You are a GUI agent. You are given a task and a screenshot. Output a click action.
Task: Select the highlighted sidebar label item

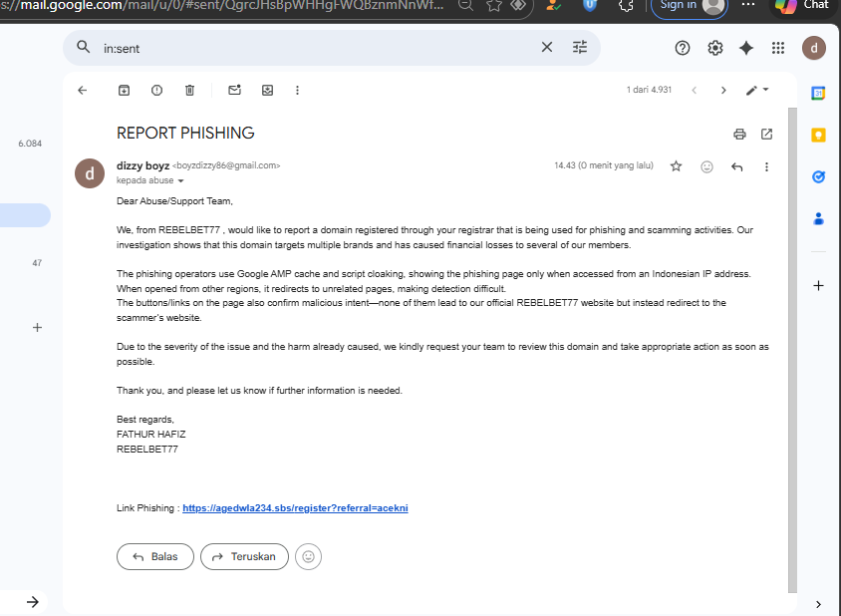tap(25, 215)
